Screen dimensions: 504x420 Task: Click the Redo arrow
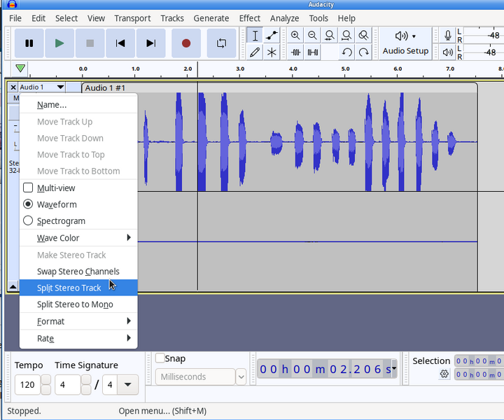click(x=363, y=52)
